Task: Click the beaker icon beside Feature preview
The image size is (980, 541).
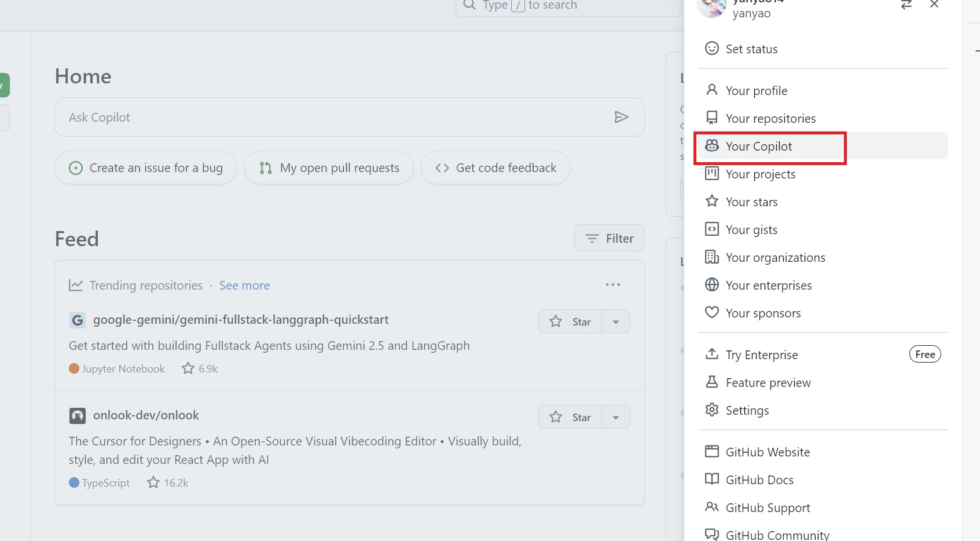Action: pos(712,382)
